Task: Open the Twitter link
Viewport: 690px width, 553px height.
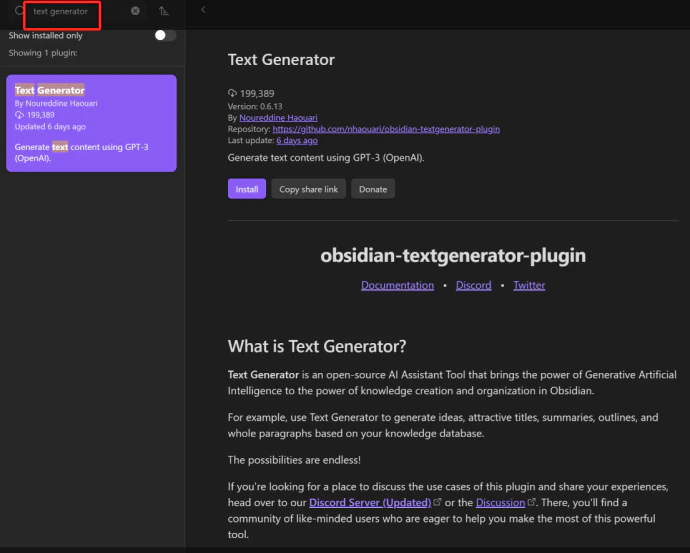Action: tap(529, 285)
